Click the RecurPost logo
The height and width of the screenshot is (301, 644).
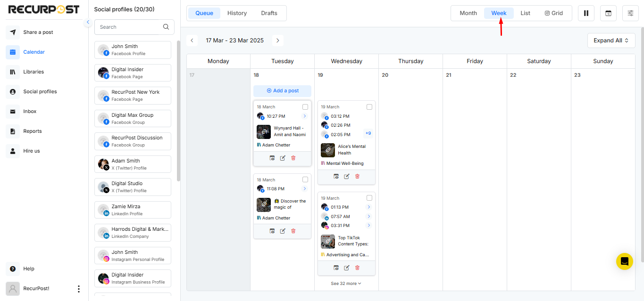tap(44, 9)
